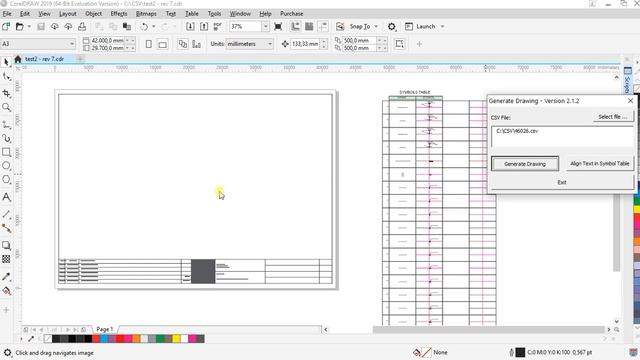Open the A3 page size dropdown
This screenshot has width=640, height=360.
point(72,44)
